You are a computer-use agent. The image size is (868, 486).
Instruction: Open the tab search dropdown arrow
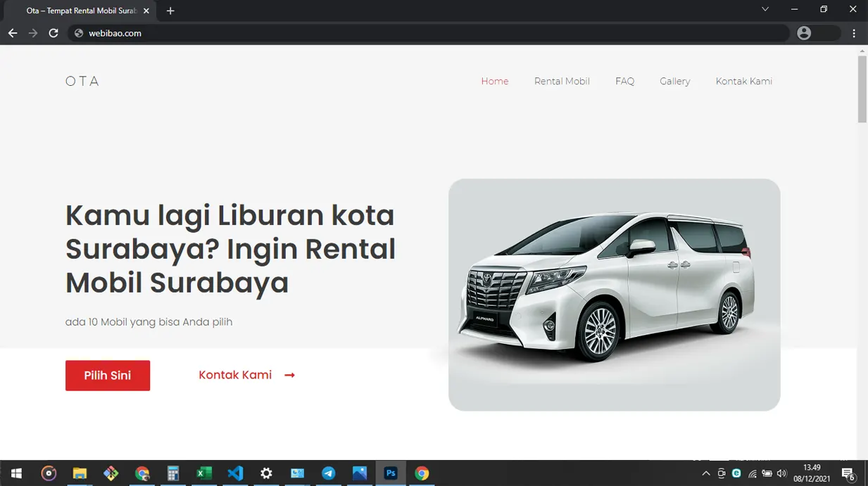click(x=765, y=10)
